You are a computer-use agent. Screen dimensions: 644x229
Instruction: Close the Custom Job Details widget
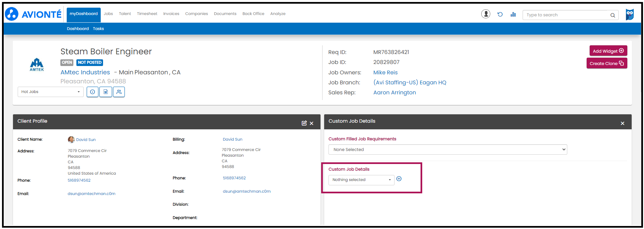[622, 123]
